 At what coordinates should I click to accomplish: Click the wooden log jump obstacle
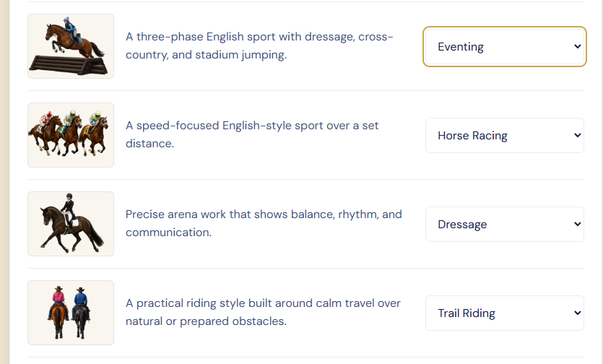point(69,65)
